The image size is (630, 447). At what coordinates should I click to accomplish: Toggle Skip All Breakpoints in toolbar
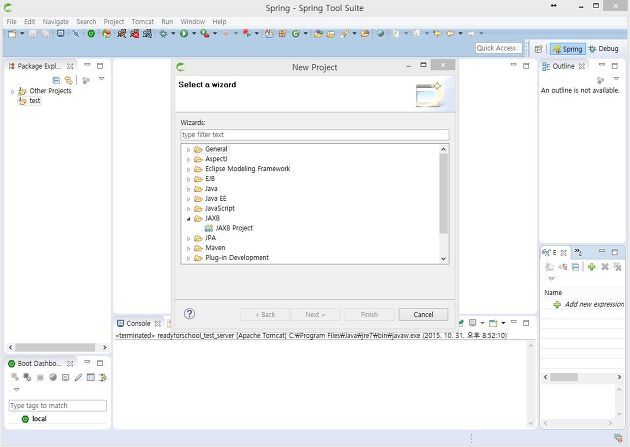point(76,34)
